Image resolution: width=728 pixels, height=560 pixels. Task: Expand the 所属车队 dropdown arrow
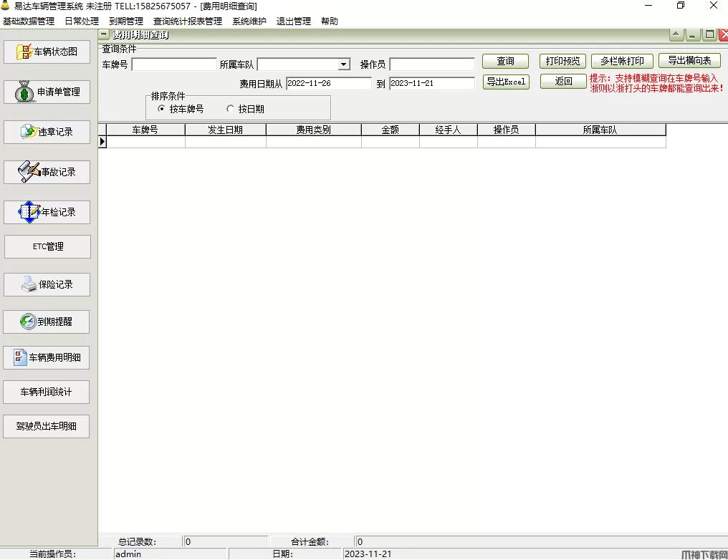(343, 64)
